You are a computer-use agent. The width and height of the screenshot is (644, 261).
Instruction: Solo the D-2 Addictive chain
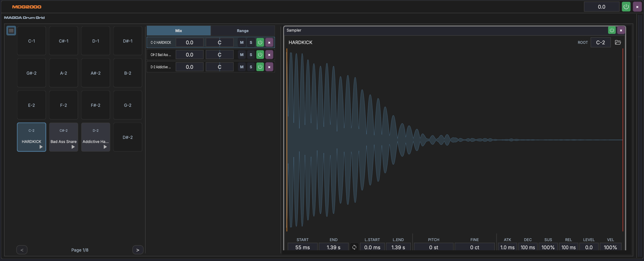pyautogui.click(x=251, y=67)
